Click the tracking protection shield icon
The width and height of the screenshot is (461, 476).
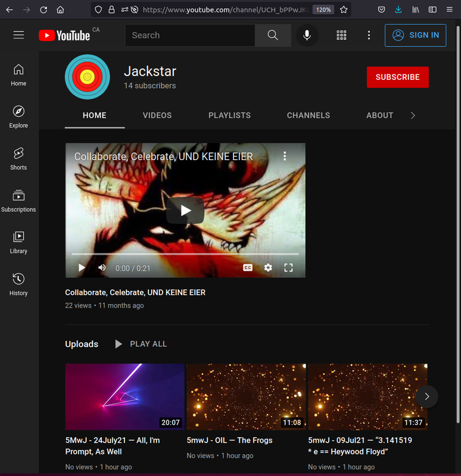click(x=98, y=10)
